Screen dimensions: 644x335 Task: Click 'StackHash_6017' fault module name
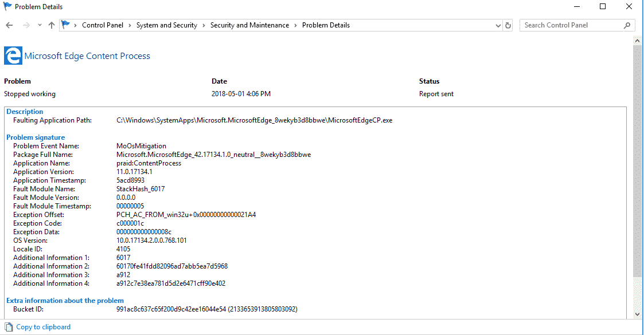[140, 189]
